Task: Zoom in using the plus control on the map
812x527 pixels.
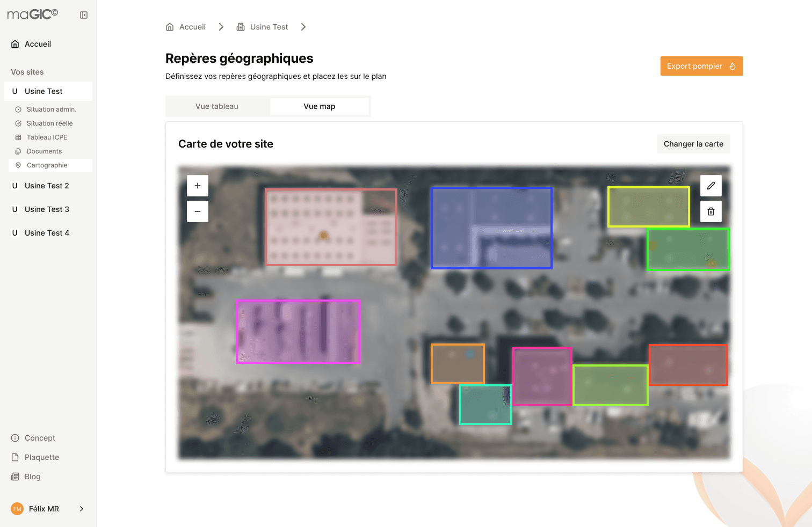Action: pos(197,185)
